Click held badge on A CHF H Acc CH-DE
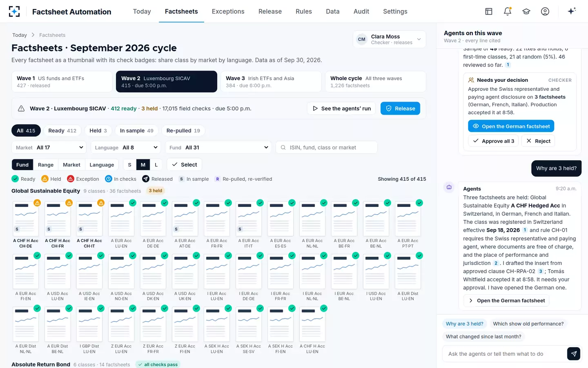Image resolution: width=588 pixels, height=368 pixels. coord(37,203)
